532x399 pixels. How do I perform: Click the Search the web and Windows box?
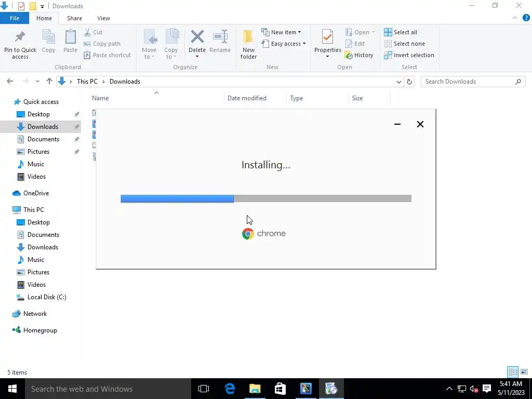point(108,389)
